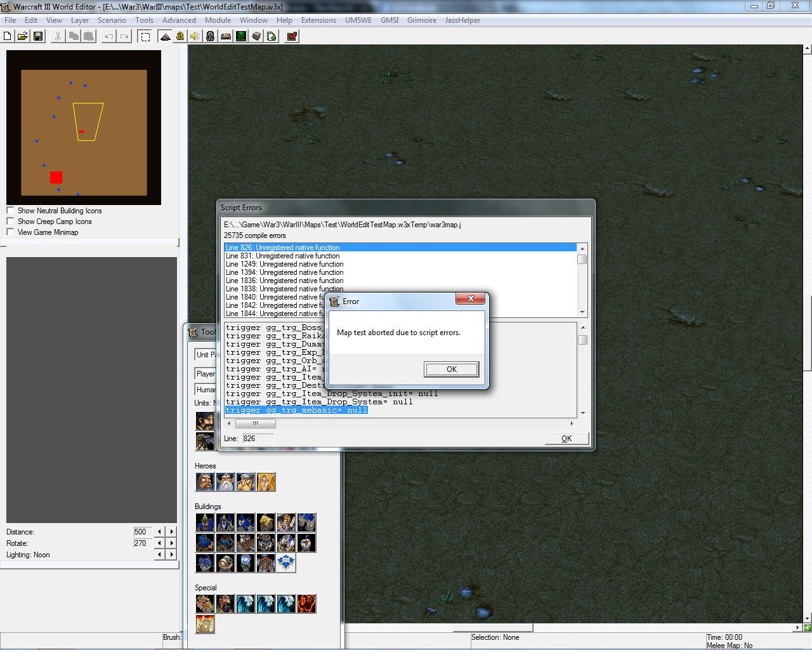Viewport: 812px width, 650px height.
Task: Open the Grimoire menu
Action: [x=422, y=20]
